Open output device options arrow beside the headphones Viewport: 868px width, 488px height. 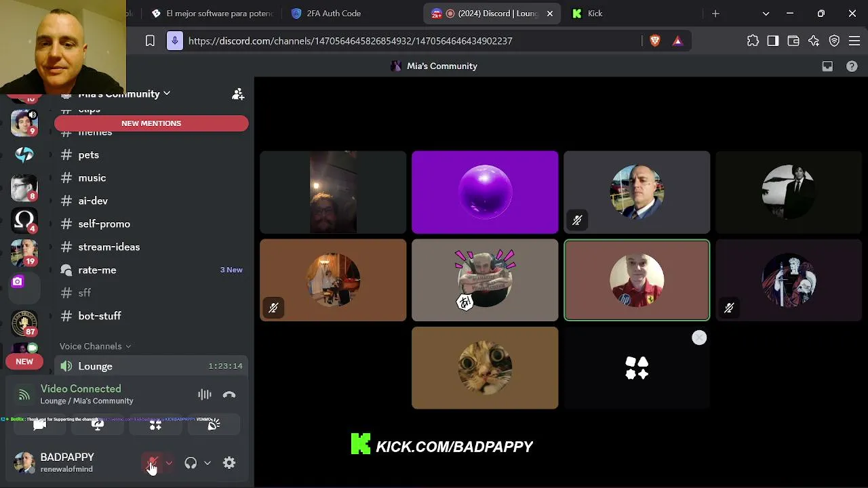tap(208, 463)
